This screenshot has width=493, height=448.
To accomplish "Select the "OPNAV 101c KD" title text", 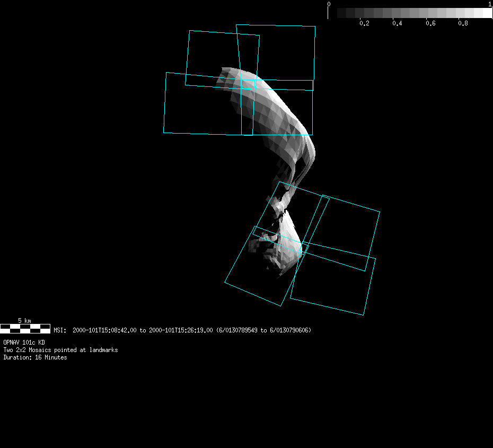I will coord(24,342).
